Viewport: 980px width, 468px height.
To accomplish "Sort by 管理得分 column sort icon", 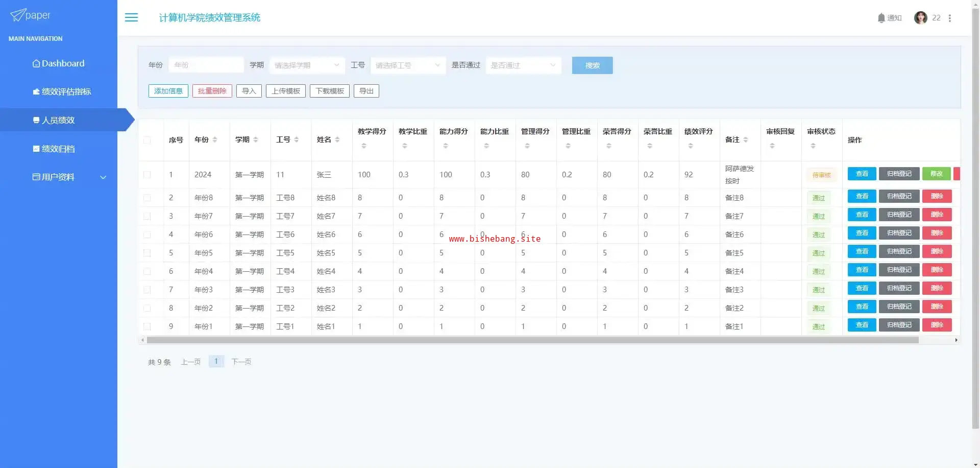I will click(527, 146).
